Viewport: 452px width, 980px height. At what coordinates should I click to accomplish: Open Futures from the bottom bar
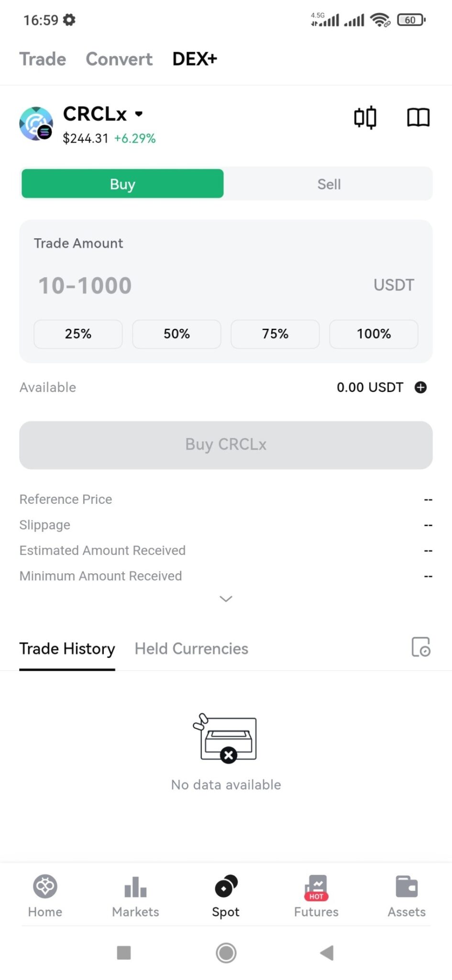point(316,895)
